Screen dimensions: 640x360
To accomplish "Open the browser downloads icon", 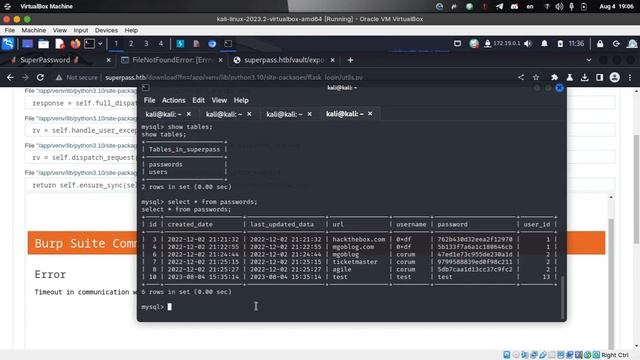I will pos(584,77).
